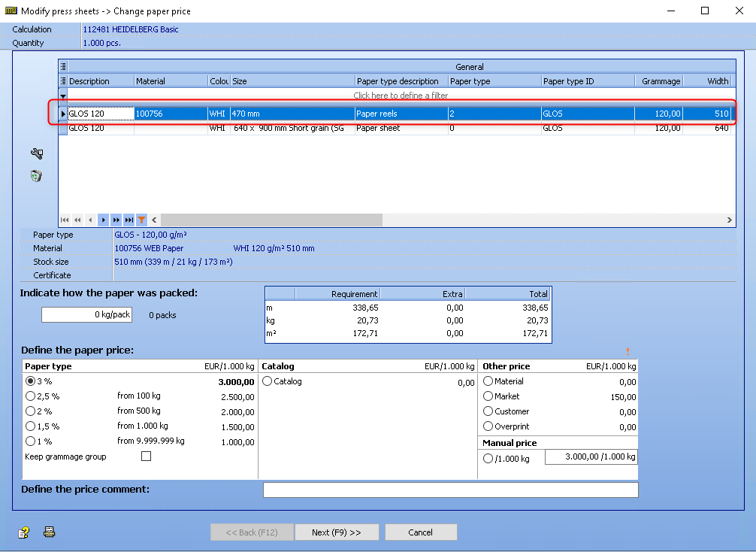Minimize the Change paper price window
Image resolution: width=756 pixels, height=552 pixels.
(670, 11)
